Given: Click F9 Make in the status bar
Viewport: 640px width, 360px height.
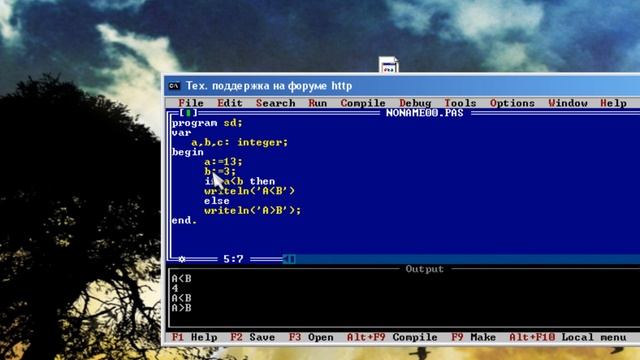Looking at the screenshot, I should click(x=473, y=337).
